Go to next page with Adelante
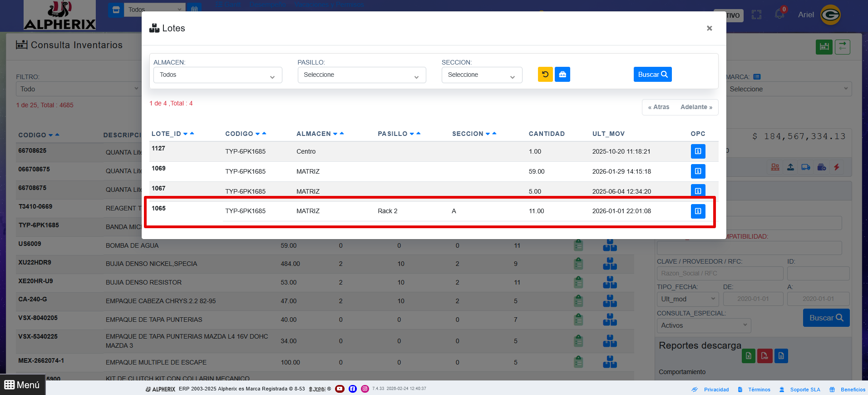This screenshot has height=395, width=868. coord(696,107)
